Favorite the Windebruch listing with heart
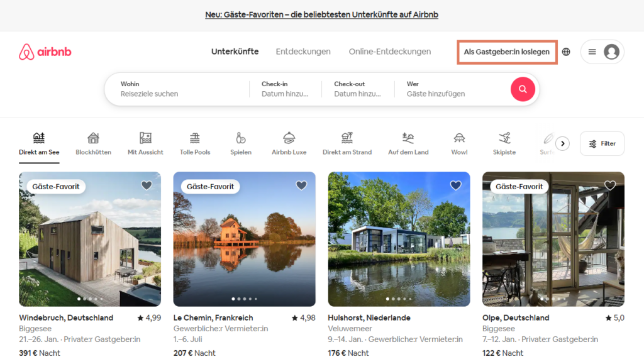 (147, 185)
